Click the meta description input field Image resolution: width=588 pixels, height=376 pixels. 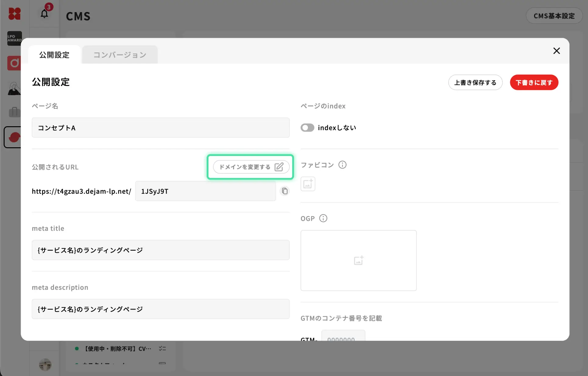point(160,309)
